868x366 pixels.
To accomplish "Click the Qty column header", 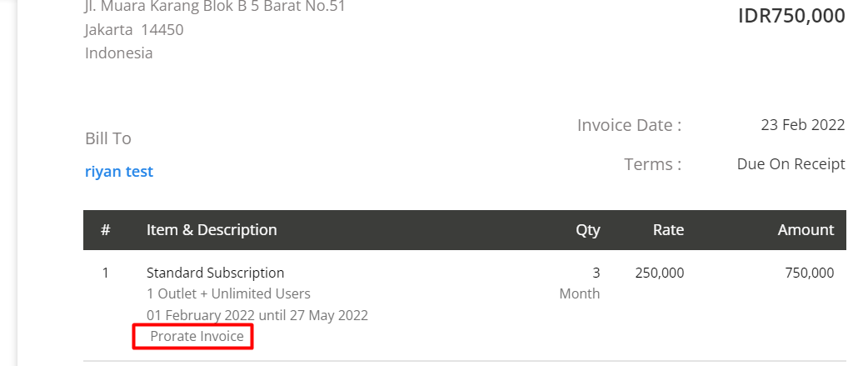I will click(x=588, y=230).
